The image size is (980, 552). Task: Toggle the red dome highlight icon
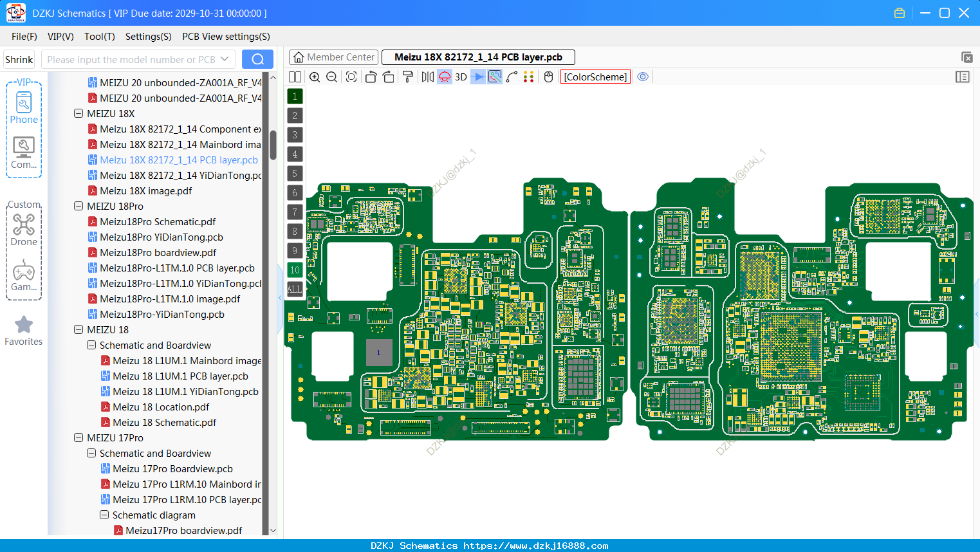pyautogui.click(x=445, y=77)
